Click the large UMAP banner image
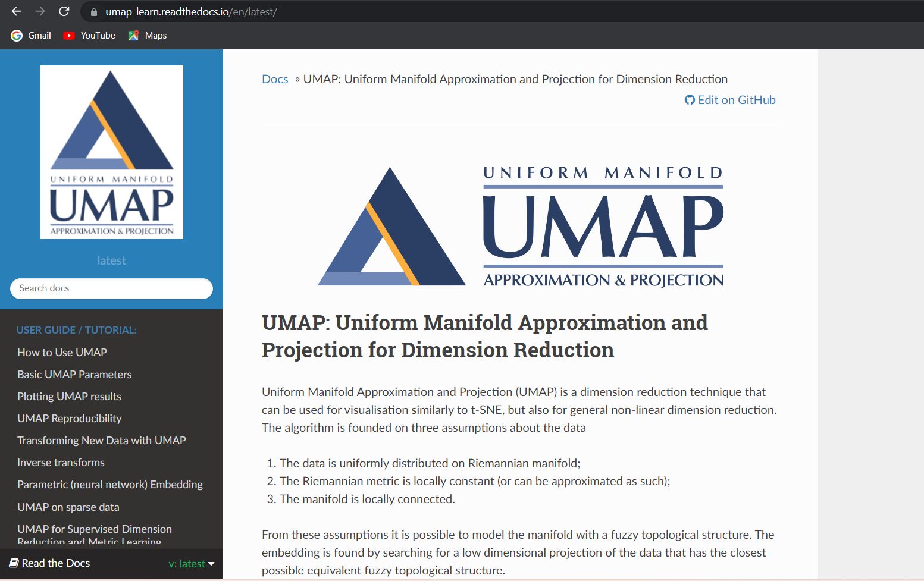The image size is (924, 581). tap(521, 227)
